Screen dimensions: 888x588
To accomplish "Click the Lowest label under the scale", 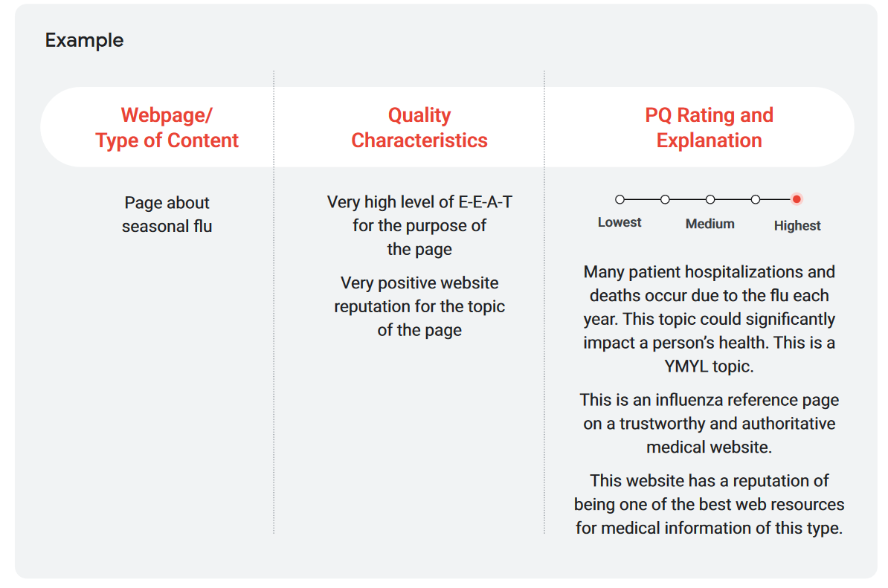I will [x=620, y=222].
